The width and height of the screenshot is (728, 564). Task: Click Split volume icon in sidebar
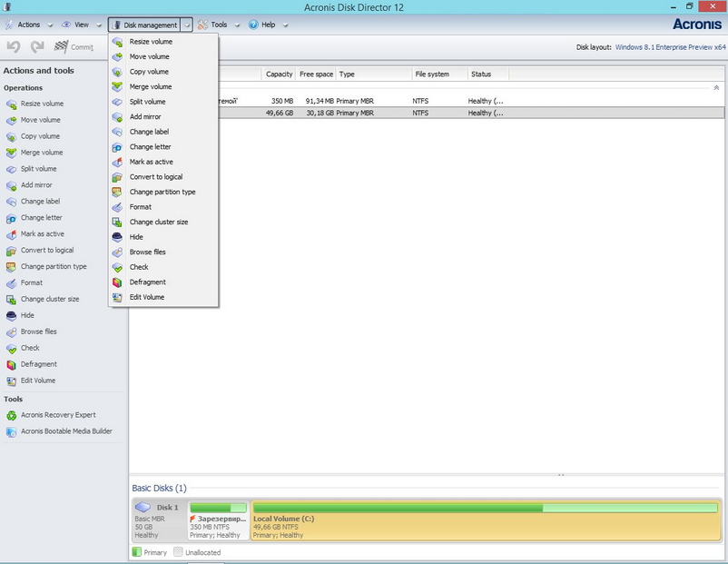pos(11,169)
